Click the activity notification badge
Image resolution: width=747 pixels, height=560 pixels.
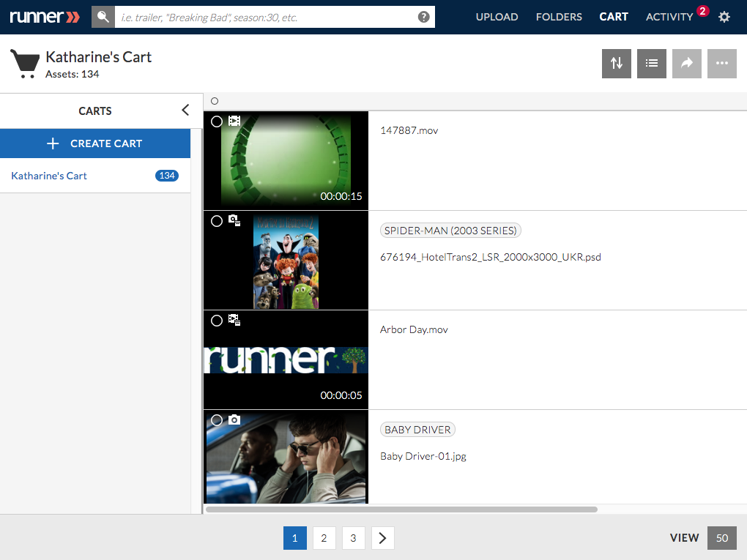point(702,11)
